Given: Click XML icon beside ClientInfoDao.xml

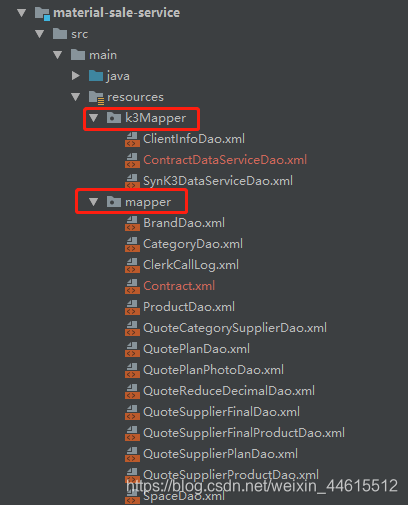Looking at the screenshot, I should click(x=132, y=139).
